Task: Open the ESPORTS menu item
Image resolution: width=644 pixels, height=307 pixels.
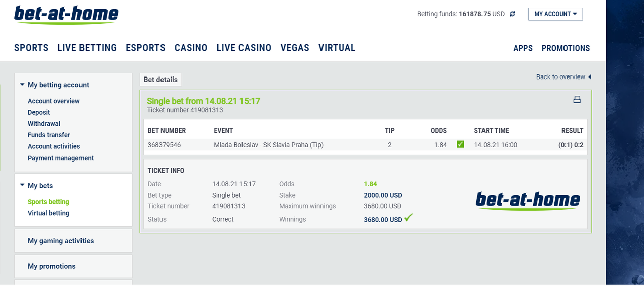Action: pyautogui.click(x=145, y=48)
